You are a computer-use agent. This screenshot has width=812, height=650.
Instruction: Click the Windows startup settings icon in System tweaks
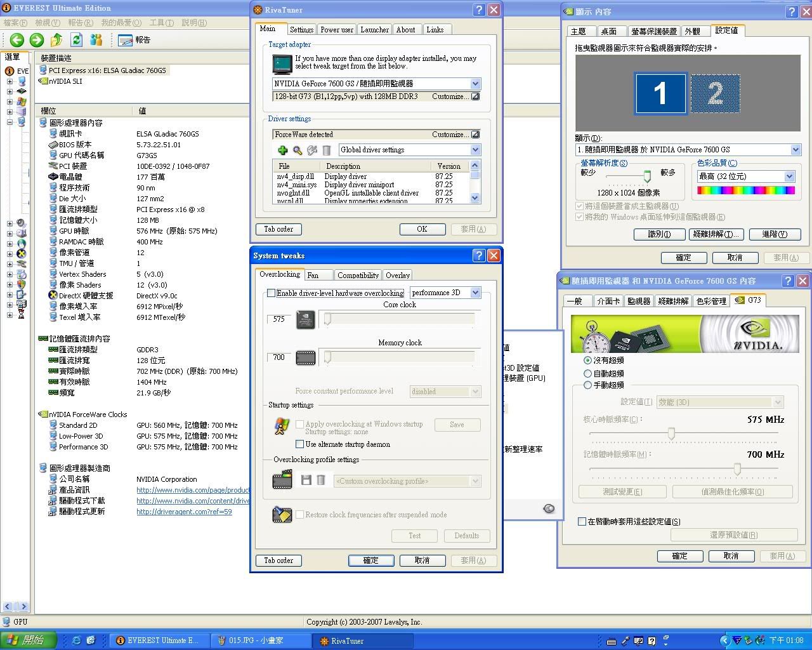(282, 427)
